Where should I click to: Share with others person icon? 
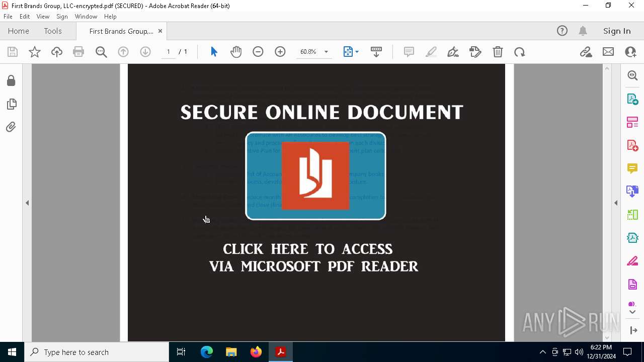(x=630, y=52)
